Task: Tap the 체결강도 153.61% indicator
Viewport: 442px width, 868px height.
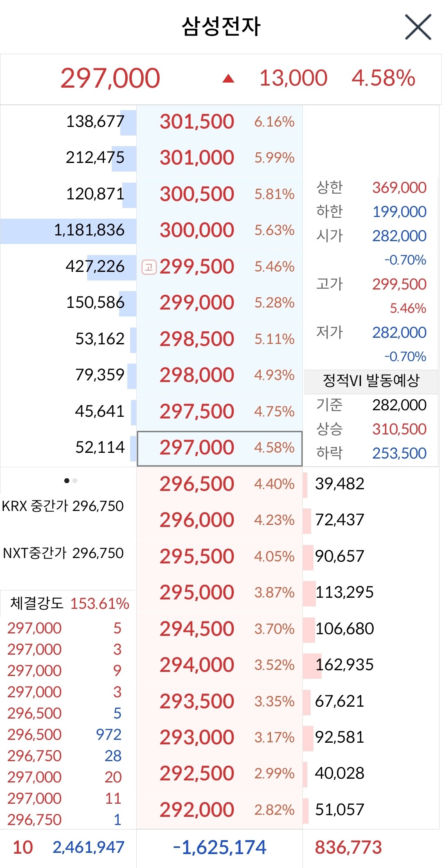Action: click(x=70, y=603)
